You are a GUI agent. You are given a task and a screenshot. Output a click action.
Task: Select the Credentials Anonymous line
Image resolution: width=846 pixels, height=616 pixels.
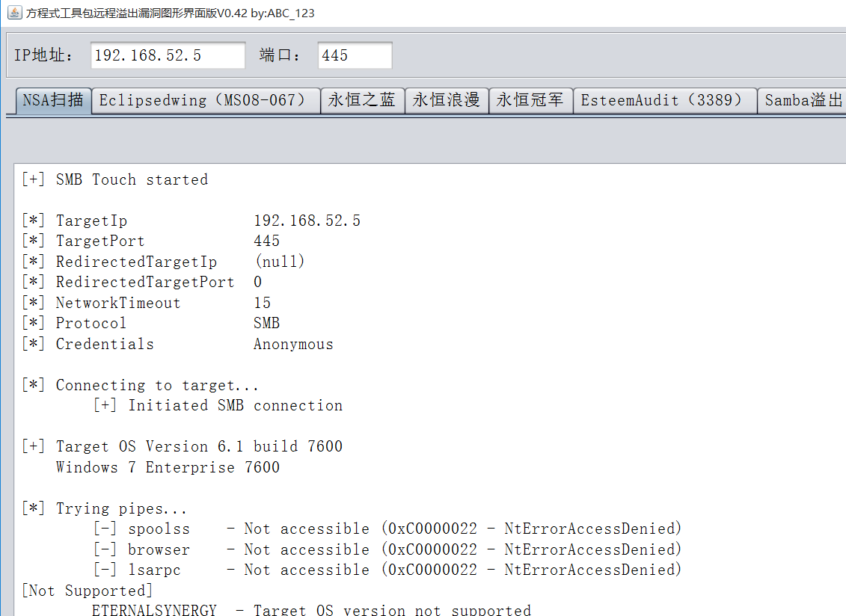[177, 344]
